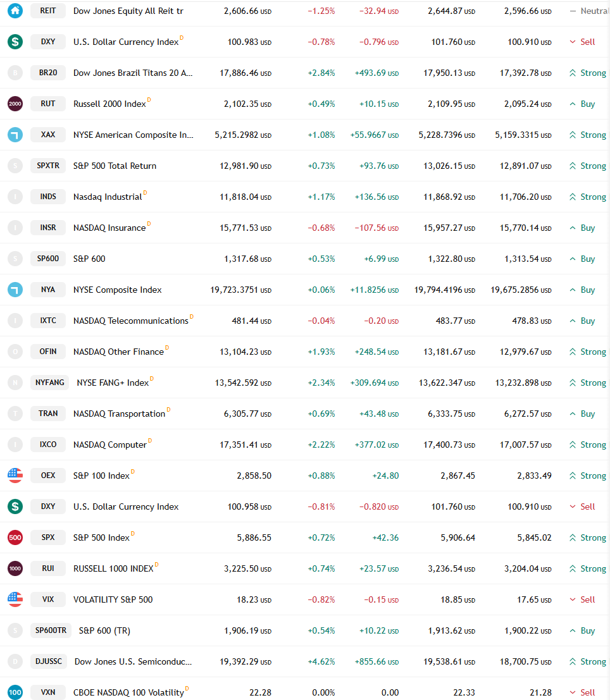The width and height of the screenshot is (610, 700).
Task: Open the VXN ticker badge
Action: coord(48,692)
